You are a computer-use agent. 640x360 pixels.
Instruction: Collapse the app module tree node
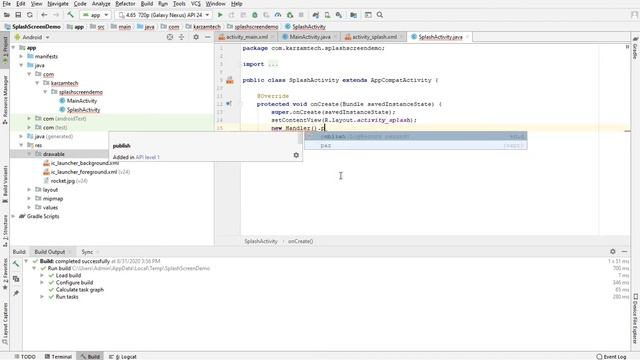pos(13,48)
